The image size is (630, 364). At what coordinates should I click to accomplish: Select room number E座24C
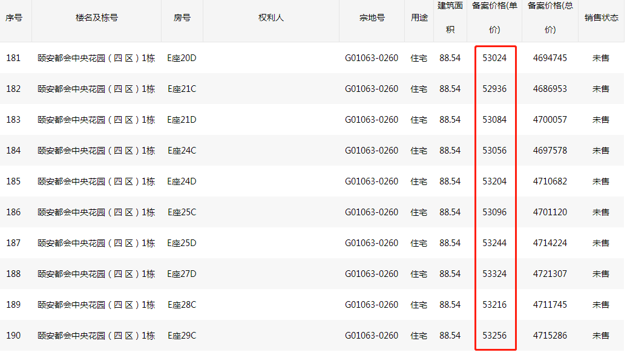[x=182, y=151]
